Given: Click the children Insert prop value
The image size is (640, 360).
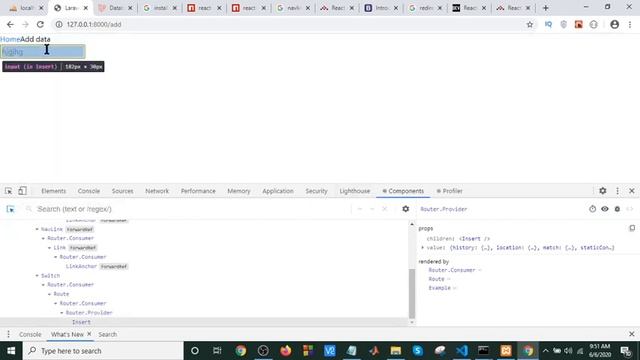Looking at the screenshot, I should pyautogui.click(x=474, y=239).
